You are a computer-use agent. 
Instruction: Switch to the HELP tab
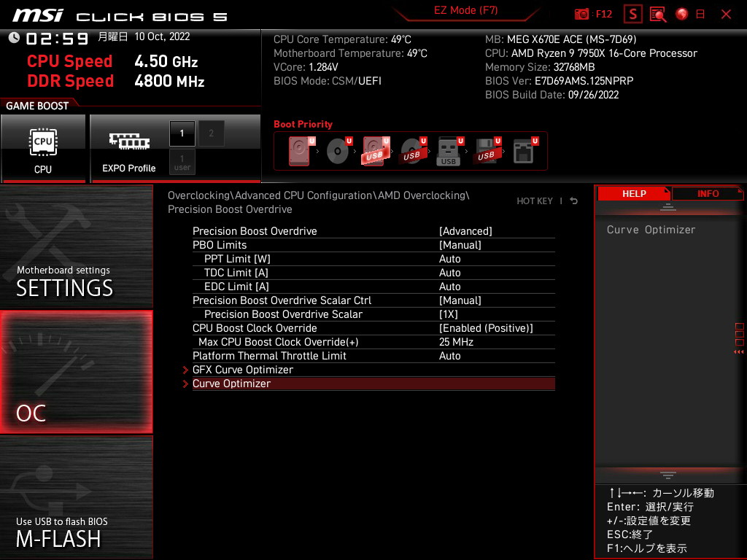[634, 194]
